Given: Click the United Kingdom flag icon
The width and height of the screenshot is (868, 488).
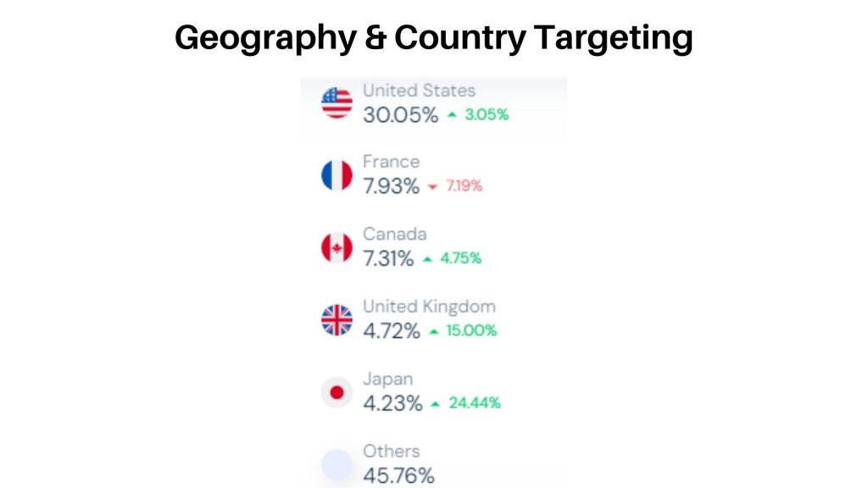Looking at the screenshot, I should click(337, 319).
